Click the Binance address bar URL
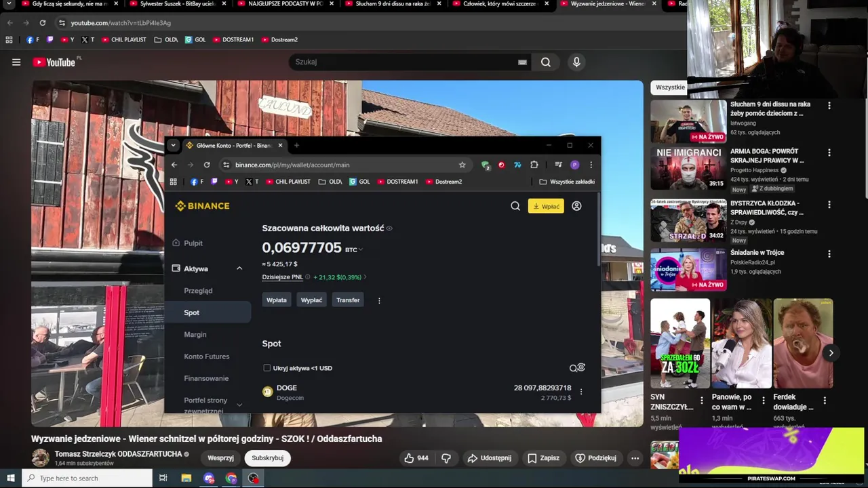Viewport: 868px width, 488px height. pos(292,165)
